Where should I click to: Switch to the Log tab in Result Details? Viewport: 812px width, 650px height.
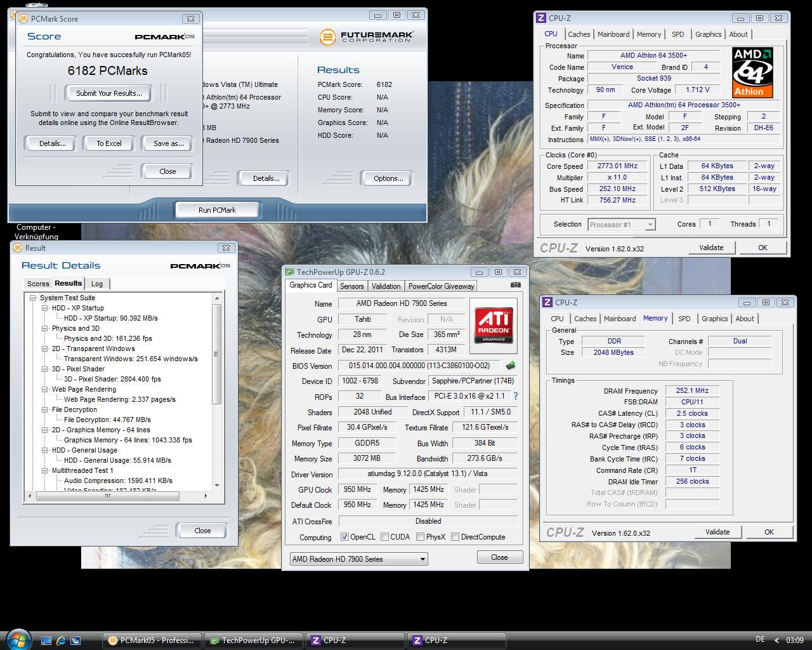(x=97, y=284)
